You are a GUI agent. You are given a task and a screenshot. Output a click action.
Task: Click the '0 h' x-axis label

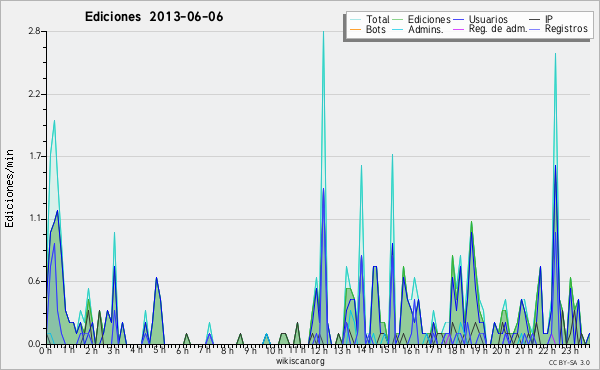46,350
